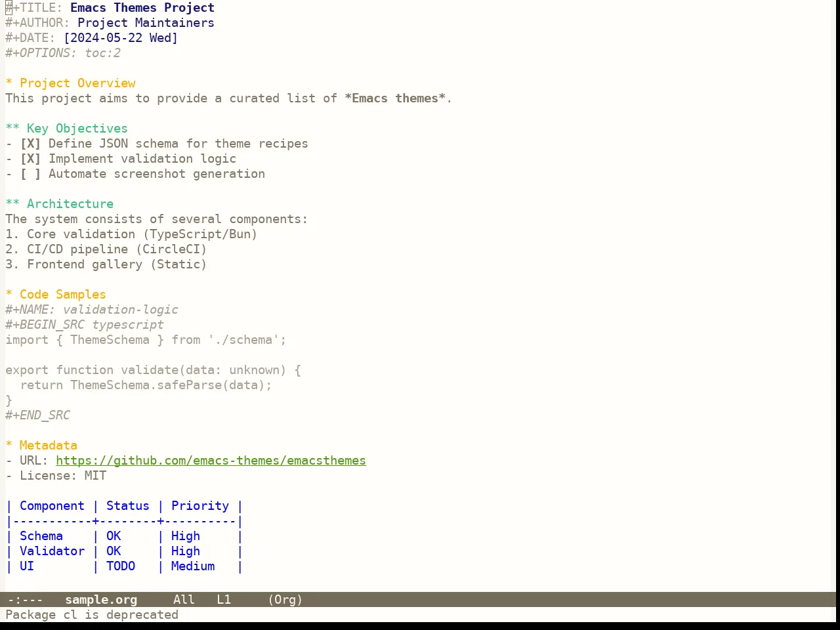Viewport: 840px width, 630px height.
Task: Click the #+NAME: validation-logic line
Action: (x=92, y=310)
